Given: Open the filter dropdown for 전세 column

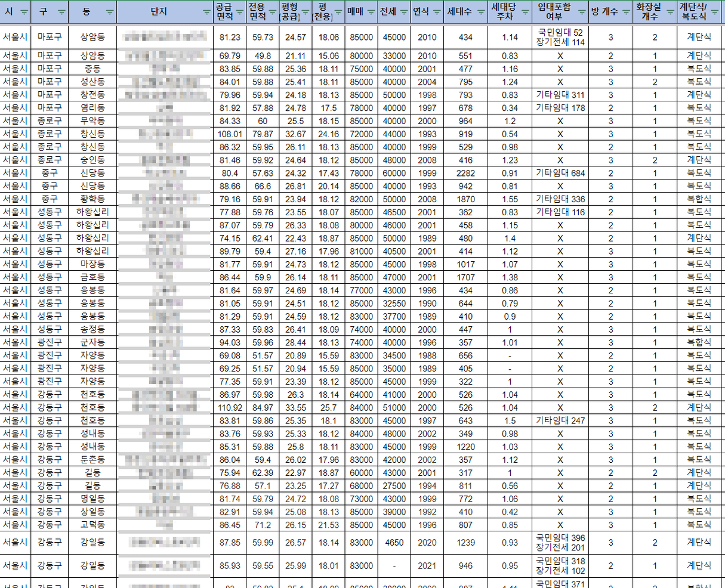Looking at the screenshot, I should (x=404, y=12).
